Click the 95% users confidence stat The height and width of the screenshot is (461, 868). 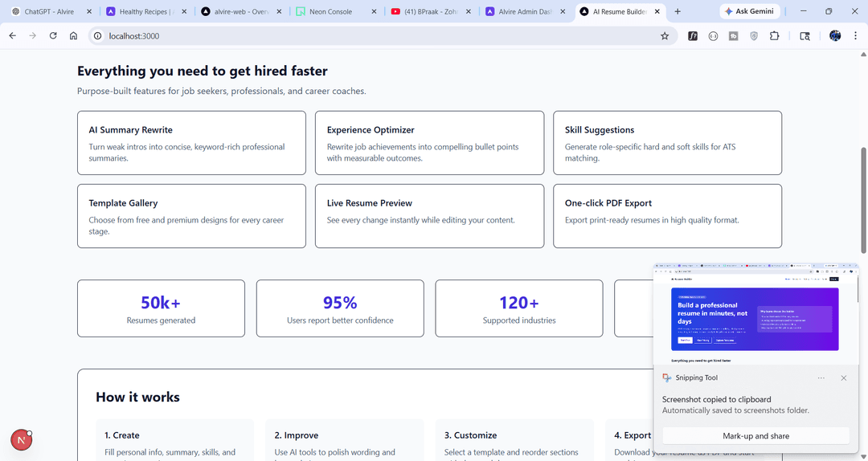(x=340, y=308)
